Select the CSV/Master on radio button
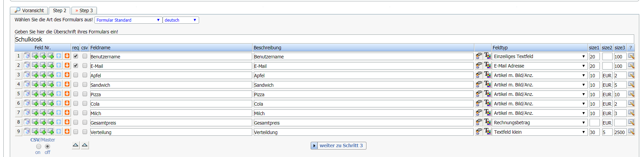Image resolution: width=644 pixels, height=157 pixels. (x=39, y=146)
